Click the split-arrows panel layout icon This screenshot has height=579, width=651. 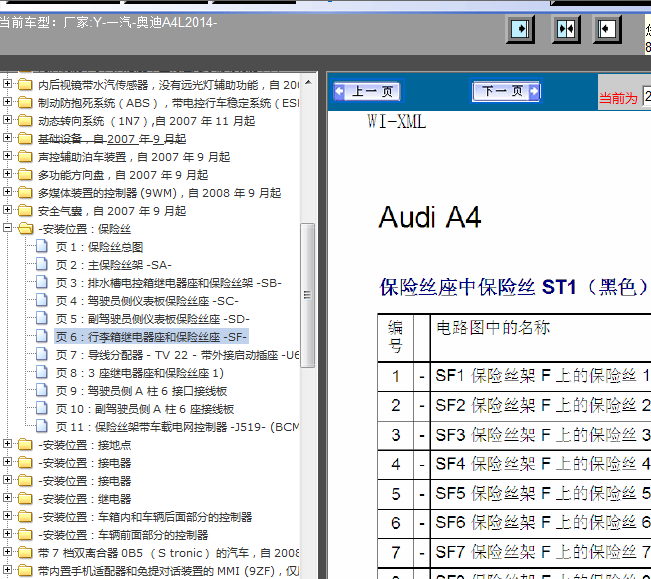pyautogui.click(x=566, y=29)
